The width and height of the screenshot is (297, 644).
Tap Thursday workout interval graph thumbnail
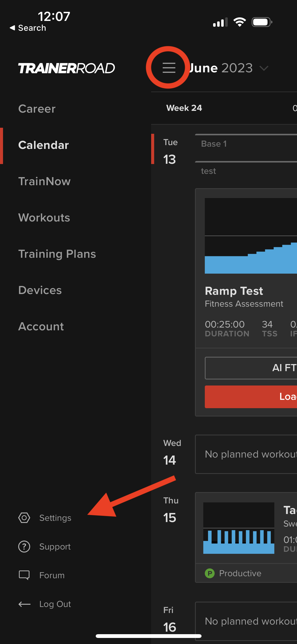pos(239,528)
